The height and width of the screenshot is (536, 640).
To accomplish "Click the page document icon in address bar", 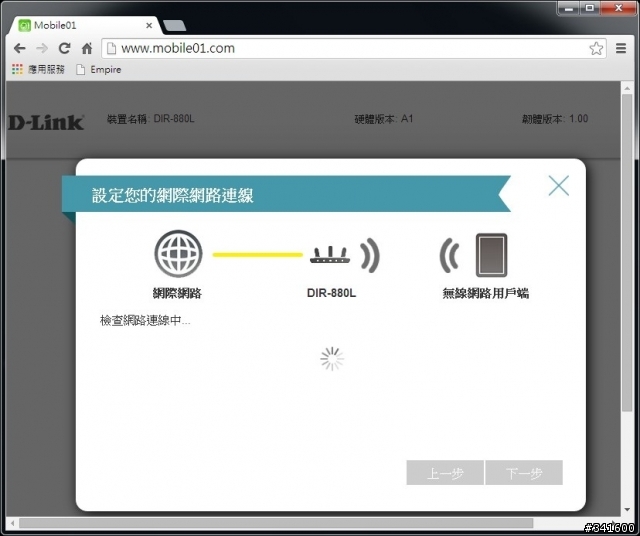I will point(111,48).
